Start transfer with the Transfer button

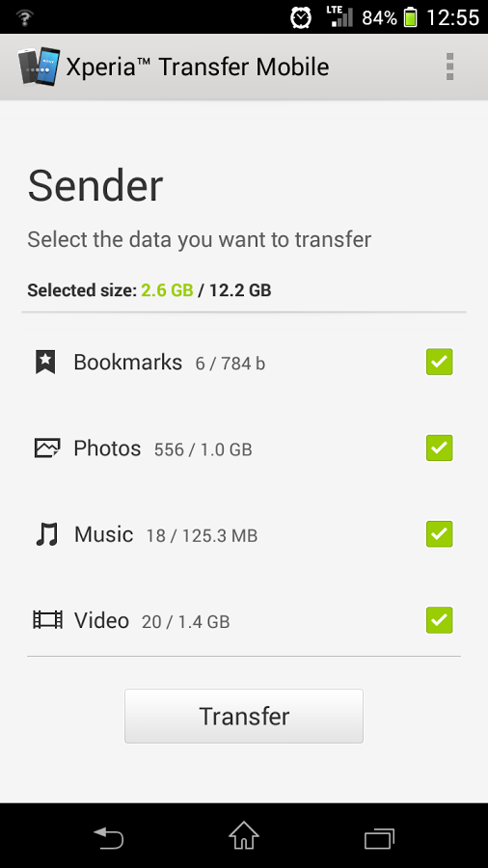(x=244, y=716)
